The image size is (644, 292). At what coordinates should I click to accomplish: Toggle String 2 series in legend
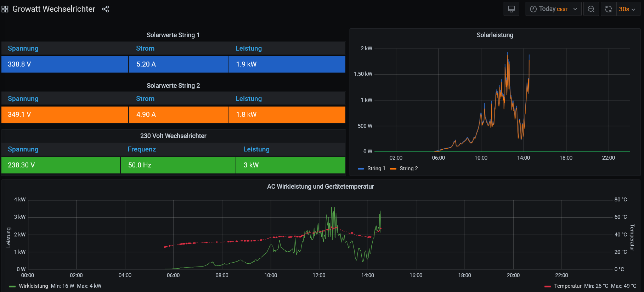[x=408, y=168]
